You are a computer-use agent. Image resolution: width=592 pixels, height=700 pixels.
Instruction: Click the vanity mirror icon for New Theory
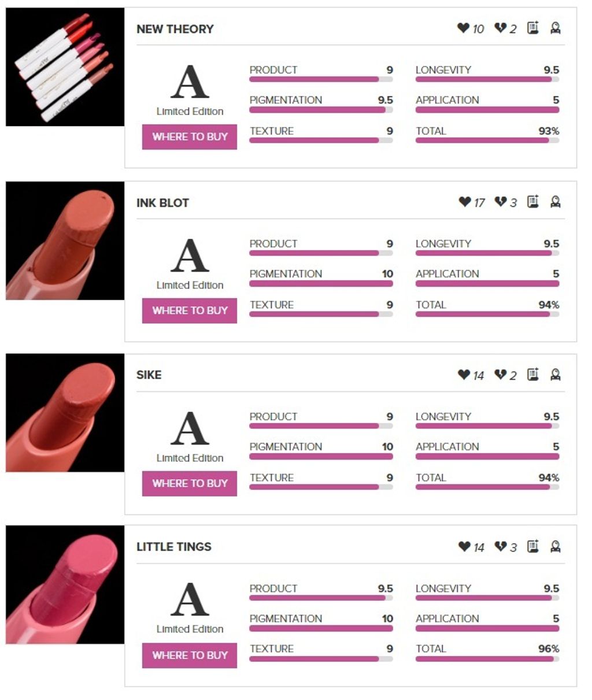pos(556,28)
